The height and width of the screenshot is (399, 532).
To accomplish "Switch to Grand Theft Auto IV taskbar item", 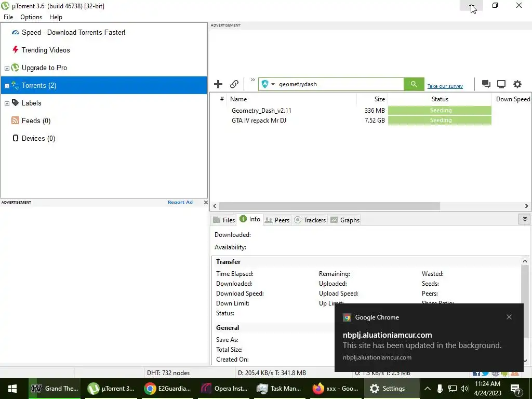I will click(55, 389).
